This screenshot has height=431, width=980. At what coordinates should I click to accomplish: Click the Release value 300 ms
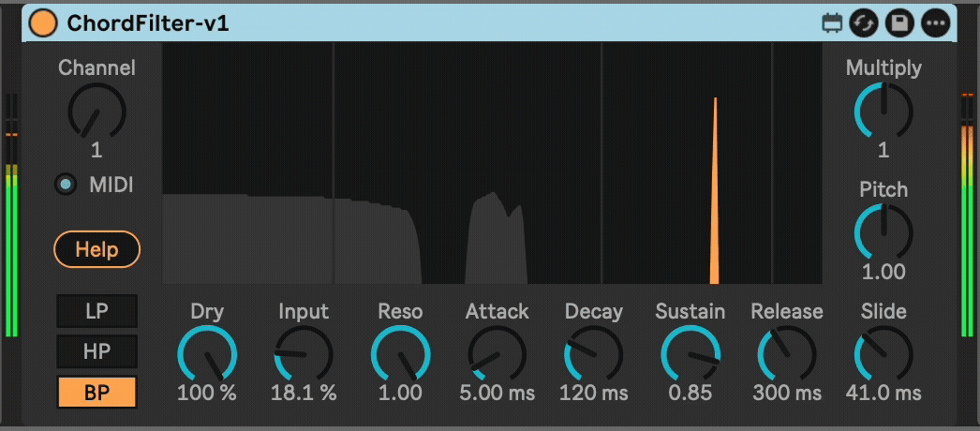tap(786, 394)
